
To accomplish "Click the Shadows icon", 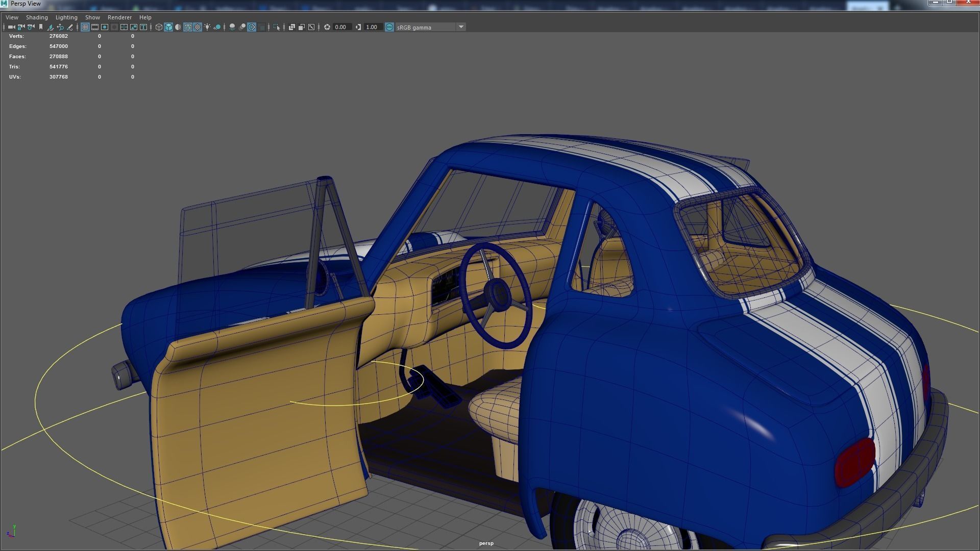I will point(217,27).
